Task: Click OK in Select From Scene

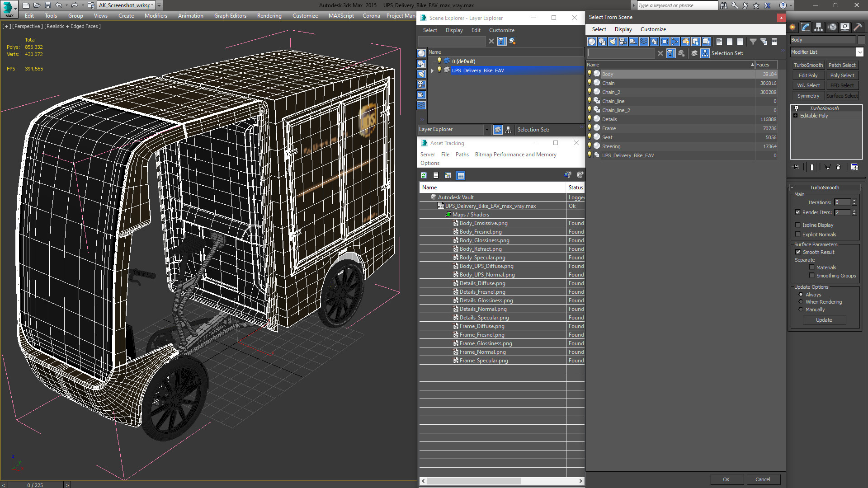Action: pyautogui.click(x=726, y=479)
